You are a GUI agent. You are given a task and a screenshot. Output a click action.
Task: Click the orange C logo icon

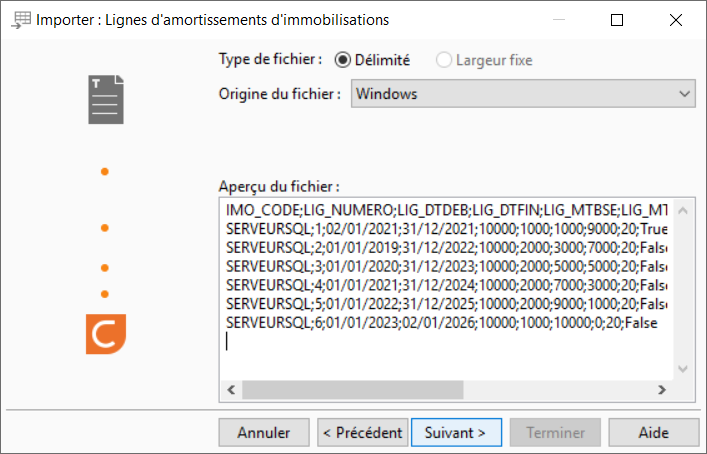[x=106, y=334]
